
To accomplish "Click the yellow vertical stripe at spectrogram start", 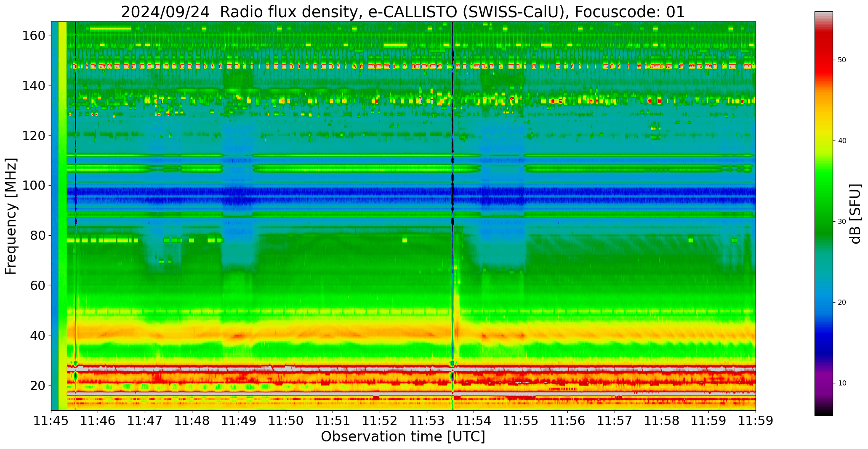I will 62,216.
